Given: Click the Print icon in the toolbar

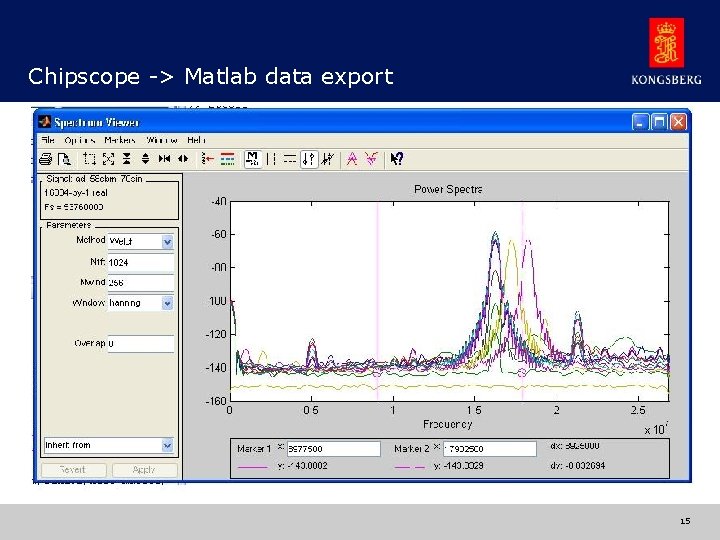Looking at the screenshot, I should pyautogui.click(x=45, y=159).
